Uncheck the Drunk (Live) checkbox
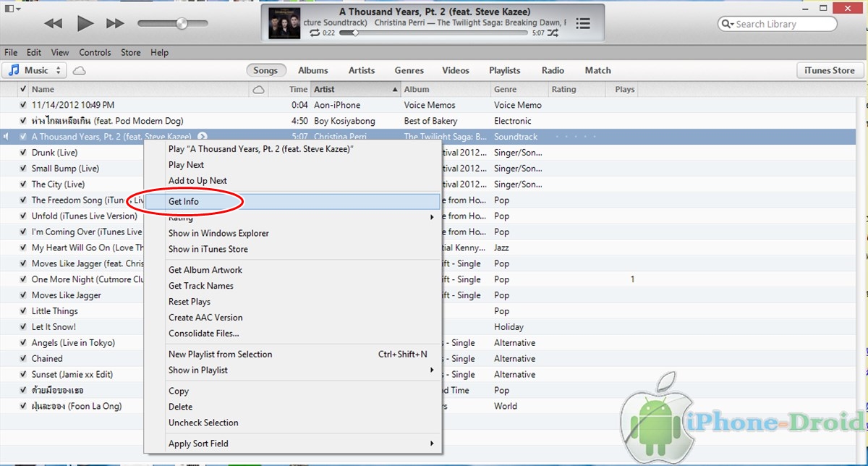 point(23,153)
